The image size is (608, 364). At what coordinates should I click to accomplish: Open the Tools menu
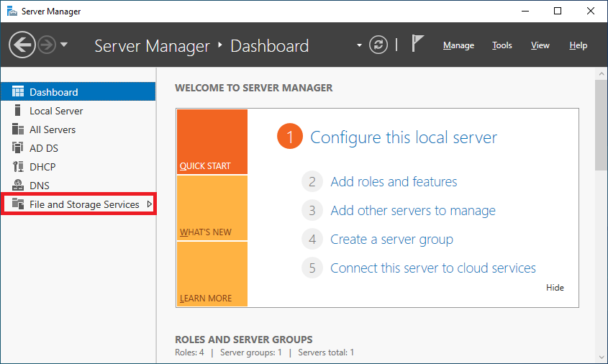point(502,45)
